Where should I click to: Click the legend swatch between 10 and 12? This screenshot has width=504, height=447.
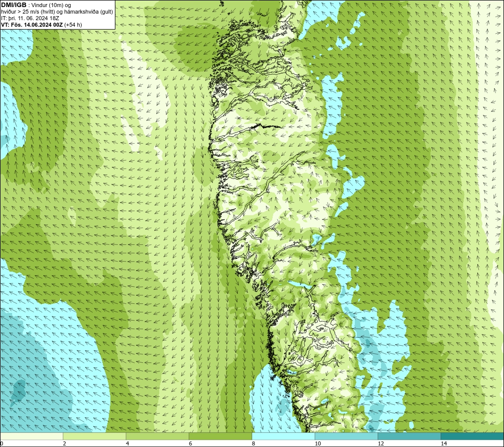click(347, 436)
